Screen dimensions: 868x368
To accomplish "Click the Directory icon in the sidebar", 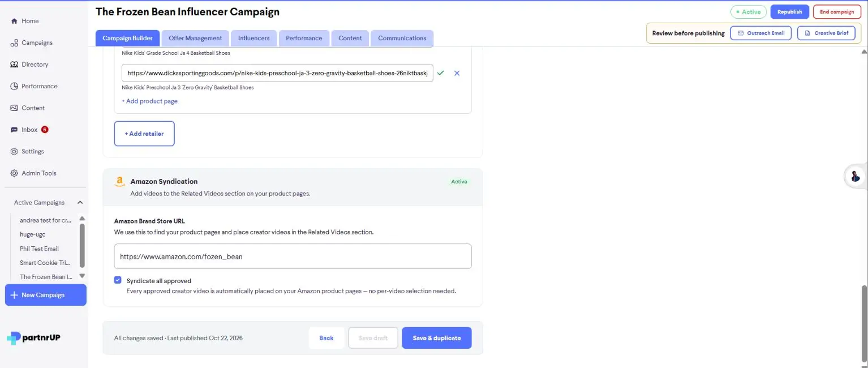I will 14,65.
